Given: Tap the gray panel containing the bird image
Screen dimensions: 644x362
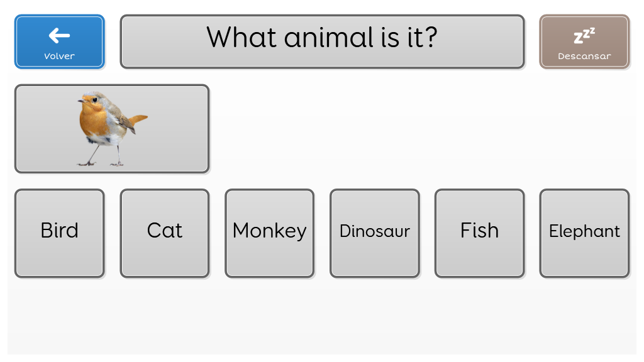Looking at the screenshot, I should (x=112, y=129).
